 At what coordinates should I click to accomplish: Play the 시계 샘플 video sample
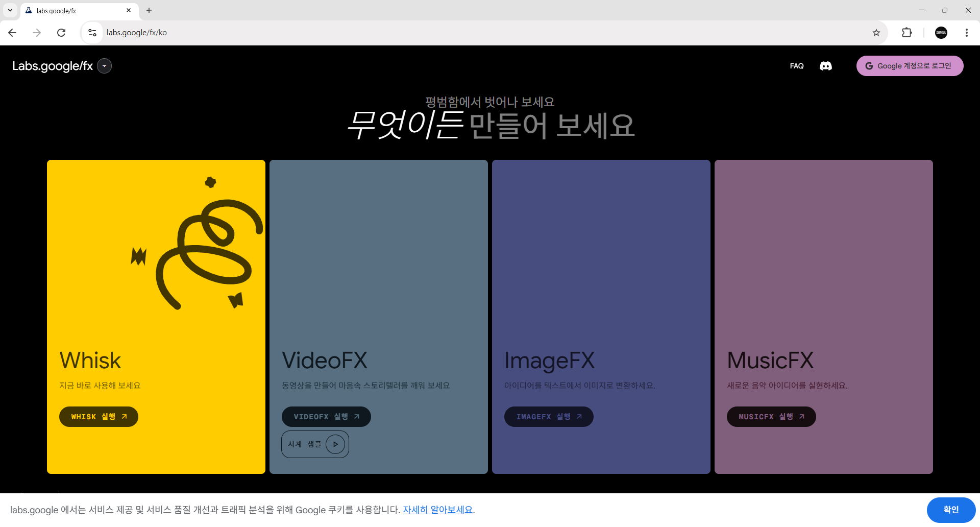point(315,444)
